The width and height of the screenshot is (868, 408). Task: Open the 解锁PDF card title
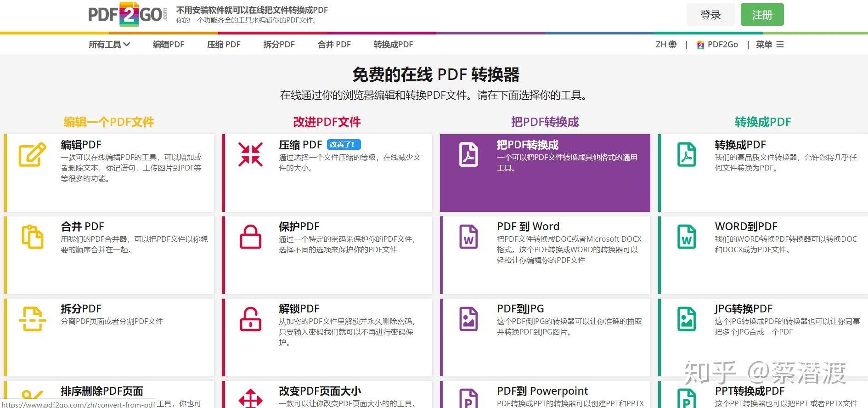[x=299, y=309]
